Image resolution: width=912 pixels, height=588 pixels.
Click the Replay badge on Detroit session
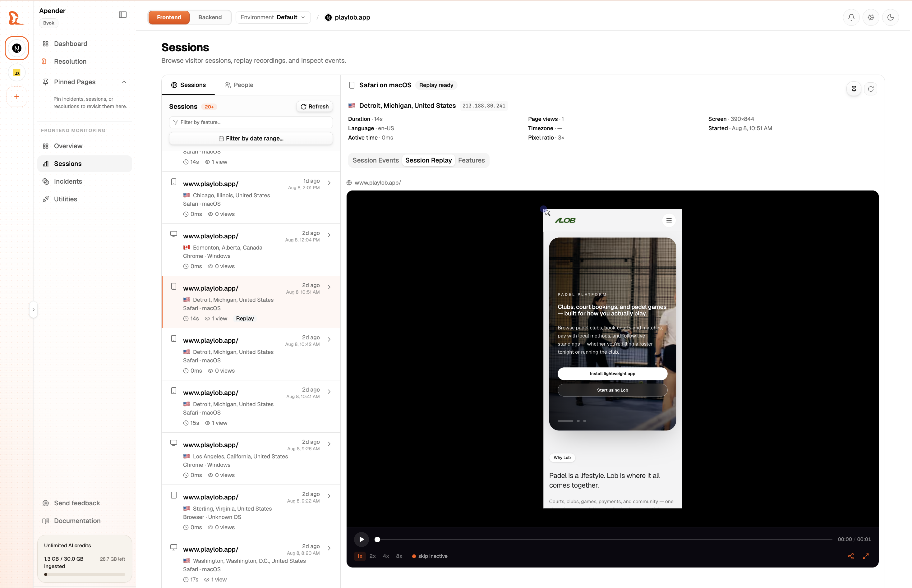pyautogui.click(x=245, y=319)
